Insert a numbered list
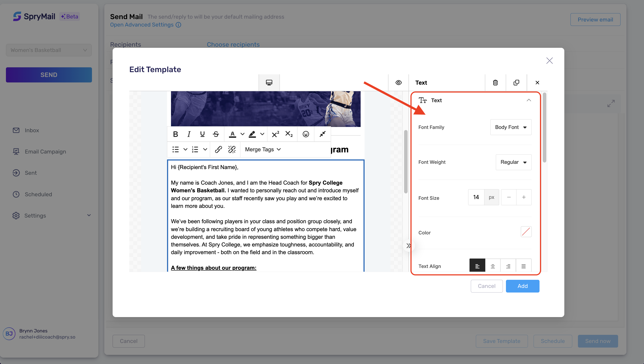The image size is (644, 364). [x=195, y=150]
